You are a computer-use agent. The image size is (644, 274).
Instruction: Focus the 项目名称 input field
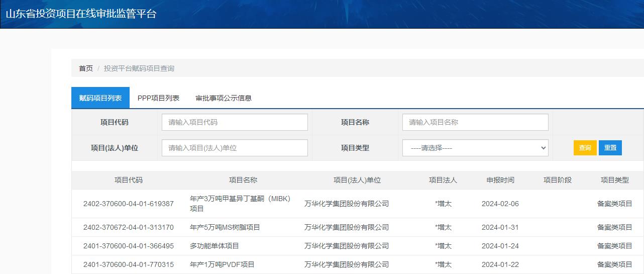tap(475, 122)
